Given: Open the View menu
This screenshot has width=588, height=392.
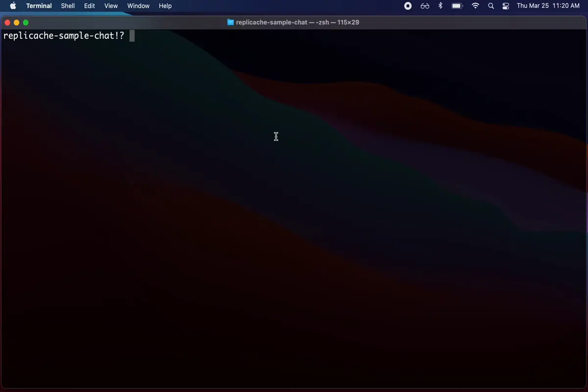Looking at the screenshot, I should point(111,6).
